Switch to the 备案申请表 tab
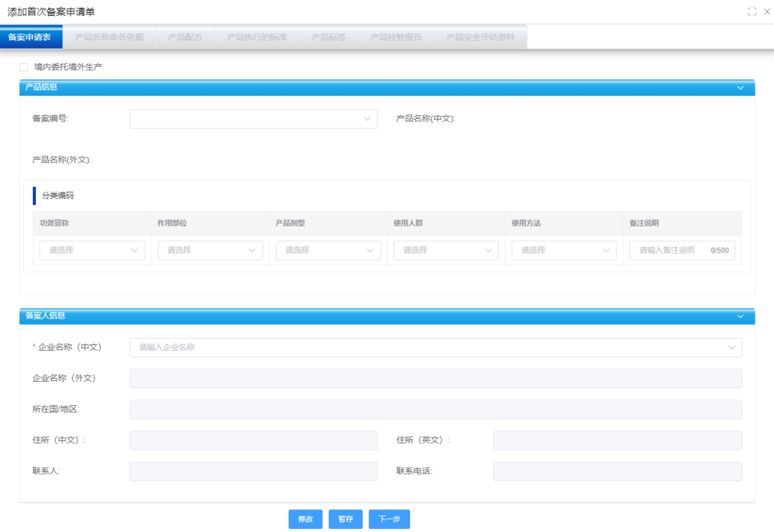774x532 pixels. coord(29,37)
